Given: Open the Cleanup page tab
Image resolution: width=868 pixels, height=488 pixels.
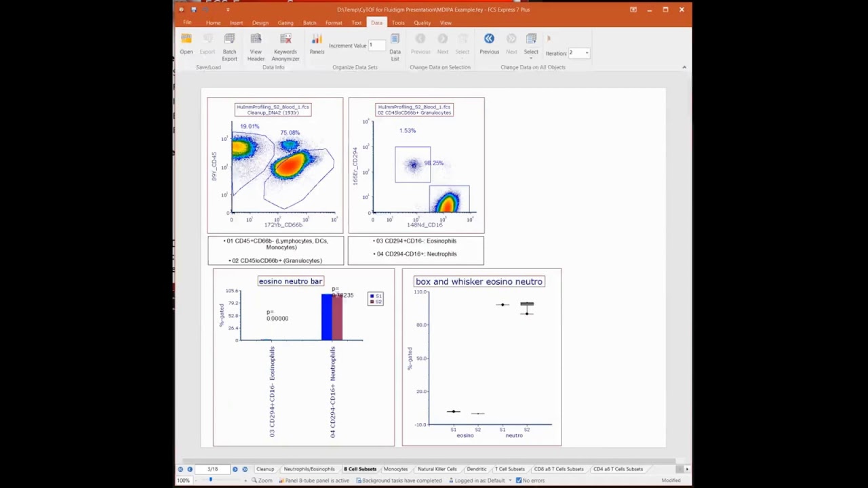Looking at the screenshot, I should tap(265, 469).
